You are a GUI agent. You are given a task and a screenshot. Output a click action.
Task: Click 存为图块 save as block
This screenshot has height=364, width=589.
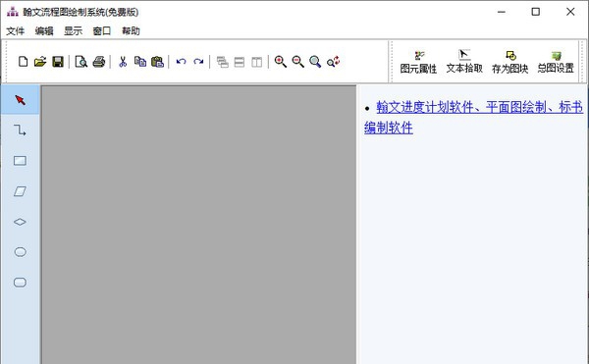click(x=510, y=62)
